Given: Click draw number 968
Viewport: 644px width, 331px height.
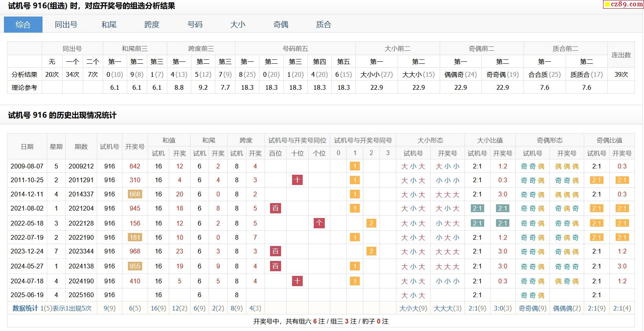Looking at the screenshot, I should pos(135,251).
